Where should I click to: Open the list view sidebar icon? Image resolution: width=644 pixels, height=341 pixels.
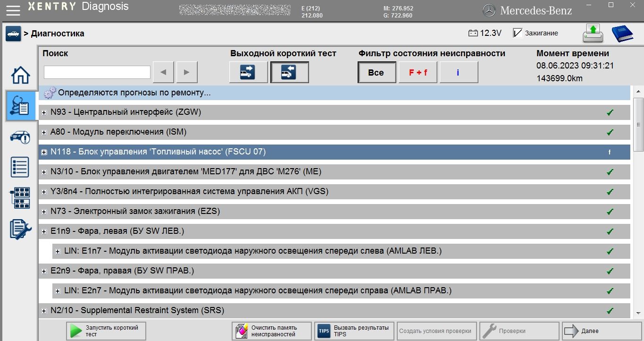click(20, 167)
